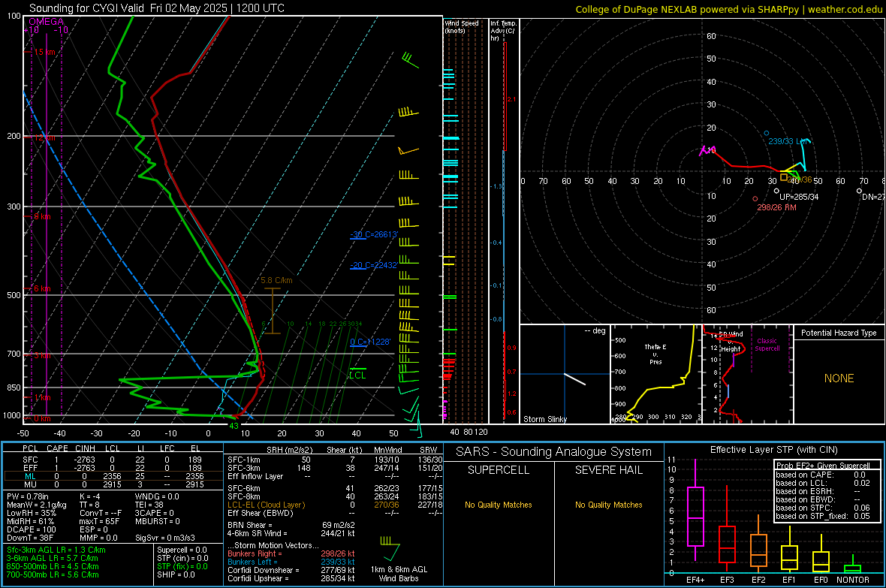Select the 298/26 RM hodograph label

pyautogui.click(x=776, y=207)
